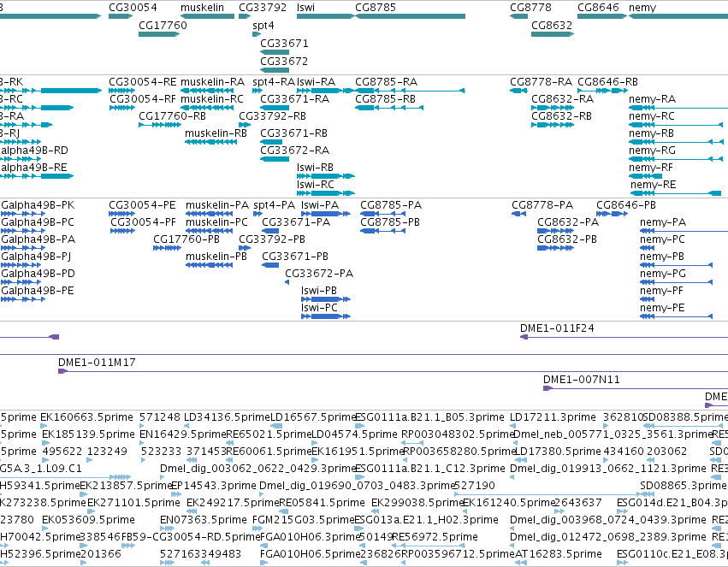Select the CG30054-PE protein label
The image size is (728, 567).
[142, 205]
